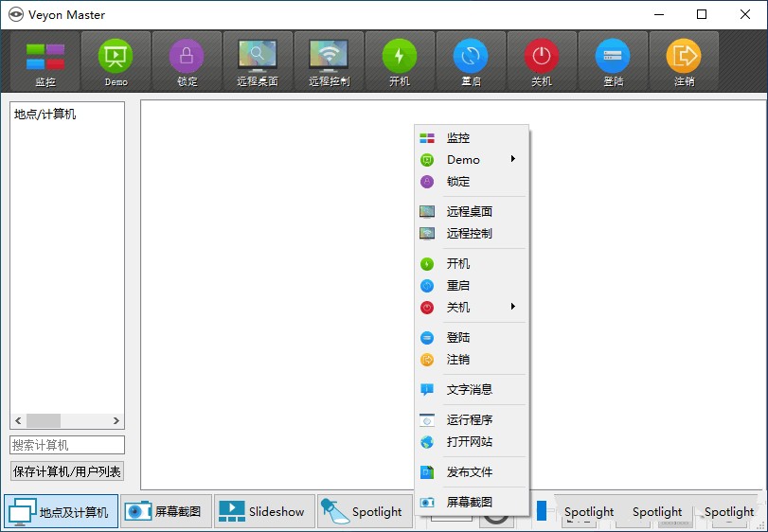Start Demo mode from the top toolbar
This screenshot has height=532, width=768.
(x=116, y=62)
